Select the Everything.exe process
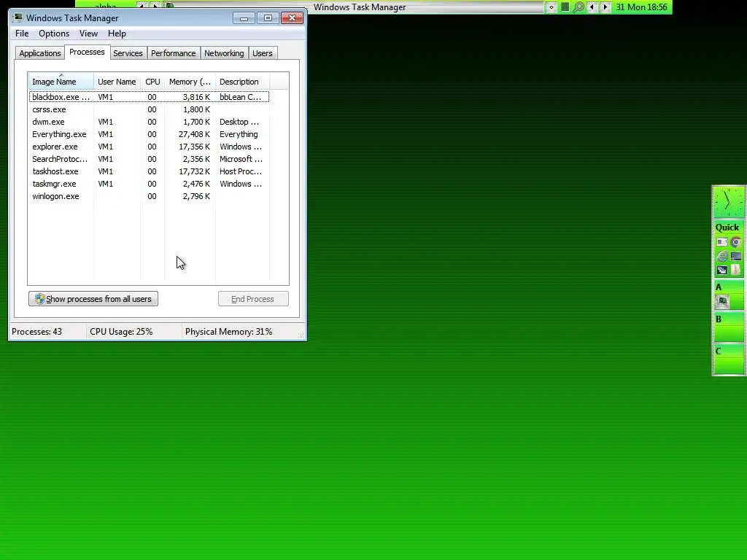 (x=149, y=134)
